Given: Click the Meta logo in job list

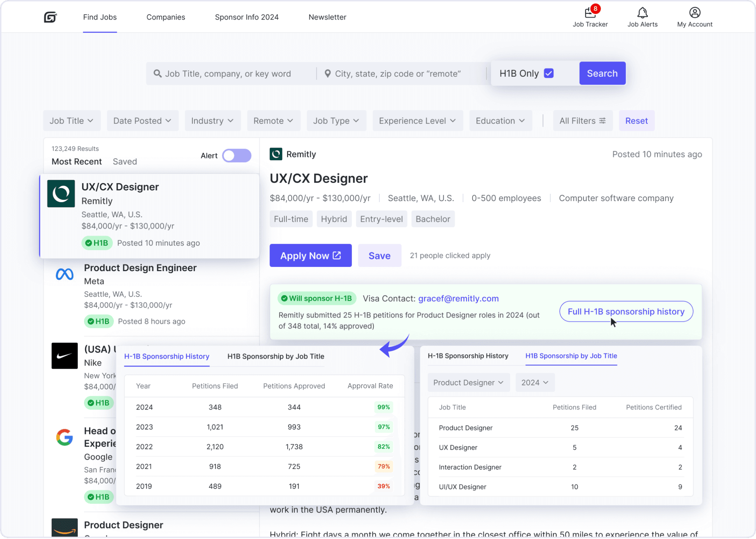Looking at the screenshot, I should point(65,275).
